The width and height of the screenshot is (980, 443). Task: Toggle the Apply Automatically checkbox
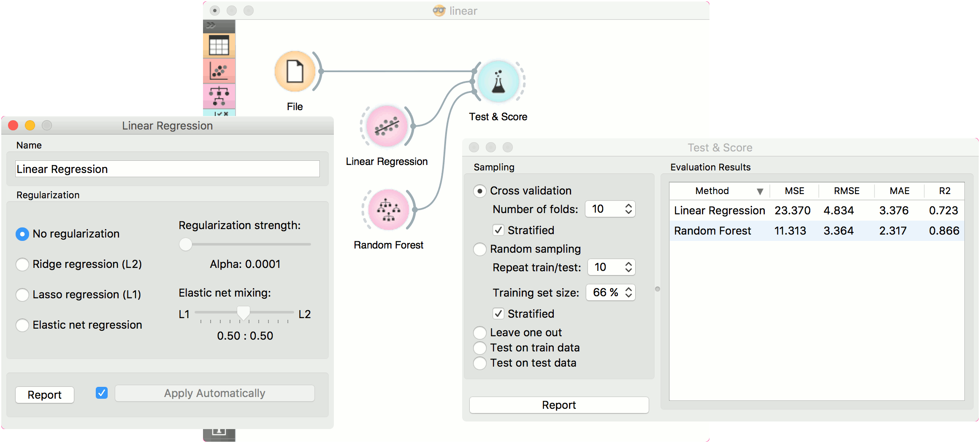[102, 393]
